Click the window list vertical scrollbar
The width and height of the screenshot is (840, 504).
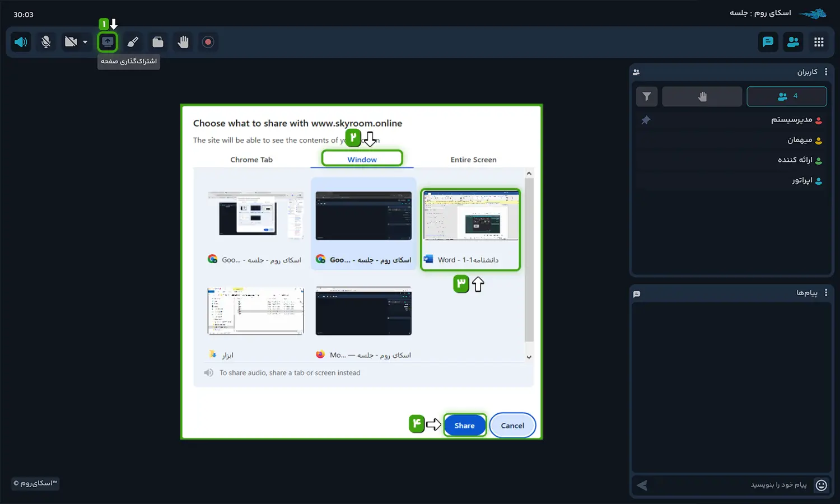point(529,258)
